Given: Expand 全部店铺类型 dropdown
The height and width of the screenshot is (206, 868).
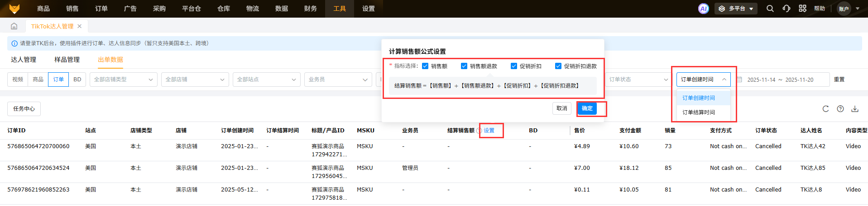Looking at the screenshot, I should coord(124,80).
